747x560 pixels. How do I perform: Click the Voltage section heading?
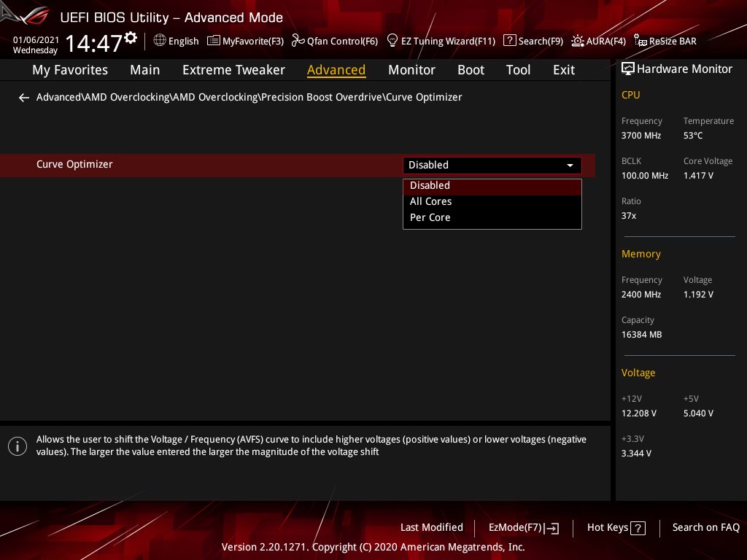(x=638, y=373)
